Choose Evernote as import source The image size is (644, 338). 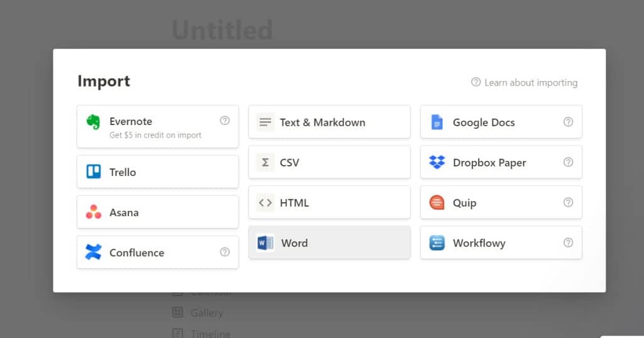tap(158, 126)
